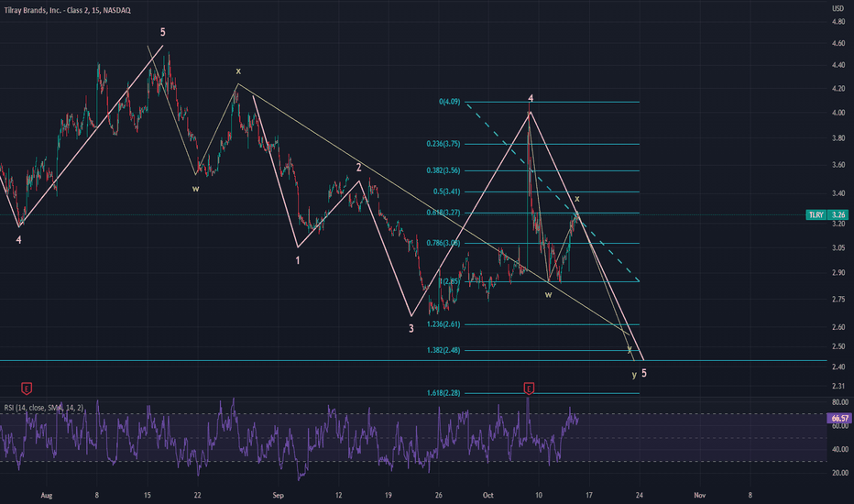Click the 4.80 price axis label
Viewport: 854px width, 504px height.
(838, 22)
